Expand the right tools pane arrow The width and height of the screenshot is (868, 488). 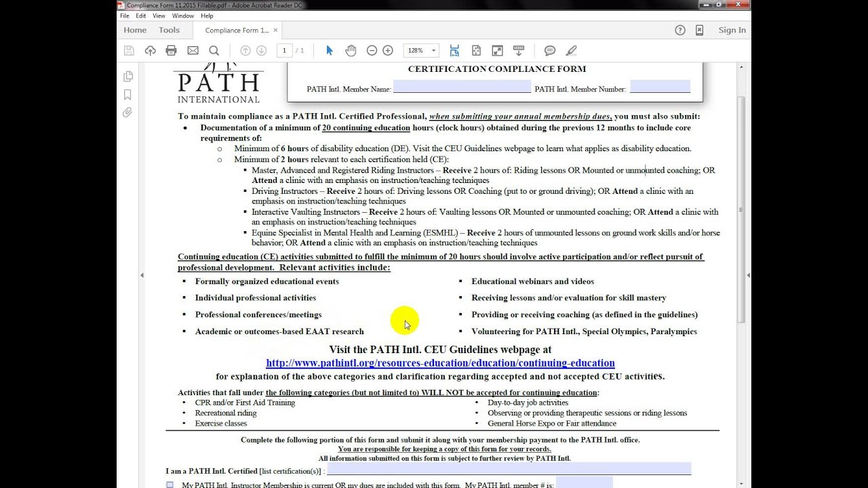(x=748, y=275)
